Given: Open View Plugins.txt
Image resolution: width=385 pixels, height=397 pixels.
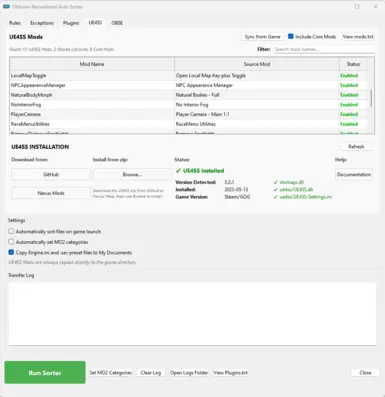Looking at the screenshot, I should (x=231, y=373).
